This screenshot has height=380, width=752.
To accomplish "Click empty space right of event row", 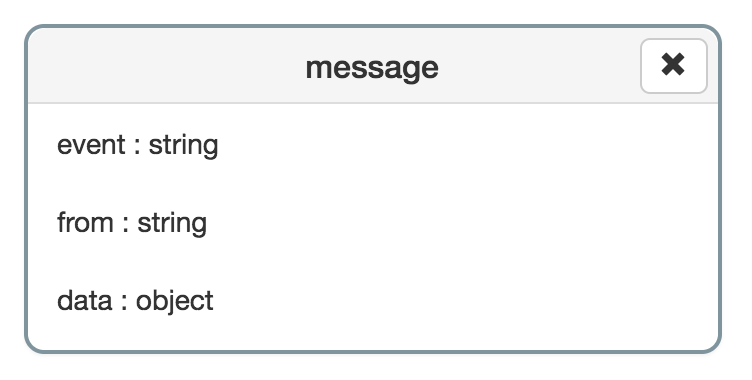I will 468,145.
